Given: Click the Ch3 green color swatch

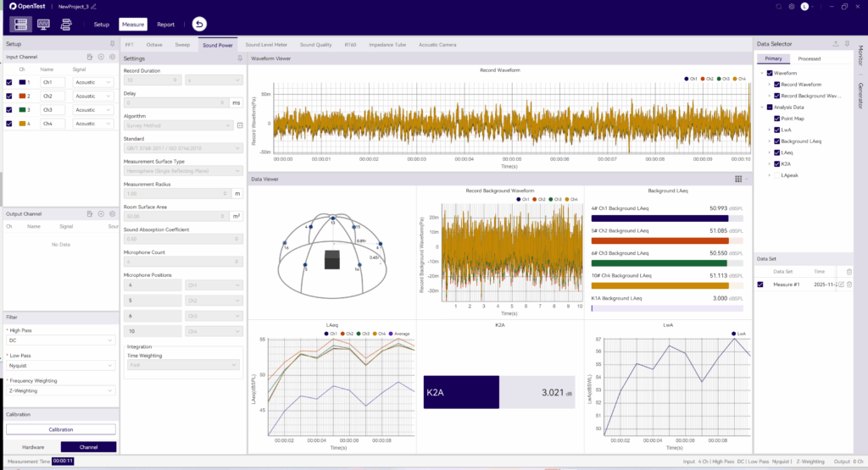Looking at the screenshot, I should pos(23,110).
